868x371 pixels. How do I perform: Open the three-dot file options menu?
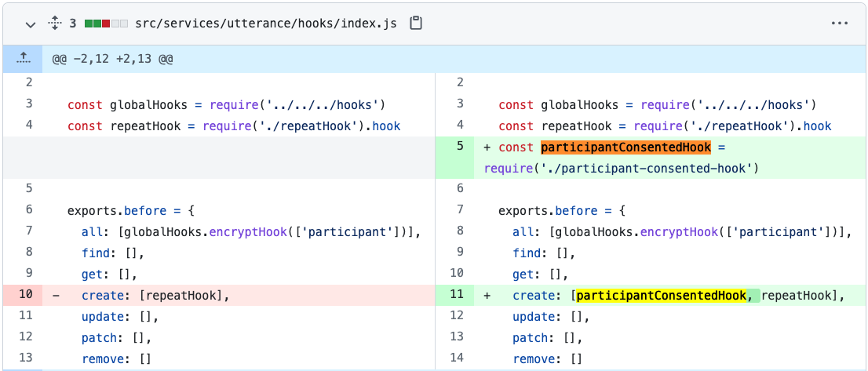click(839, 24)
